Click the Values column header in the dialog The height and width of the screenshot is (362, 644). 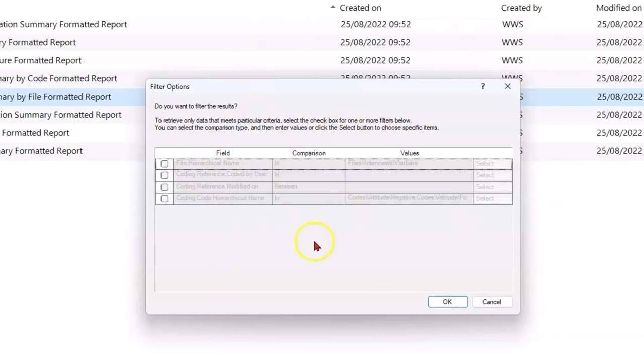tap(410, 153)
